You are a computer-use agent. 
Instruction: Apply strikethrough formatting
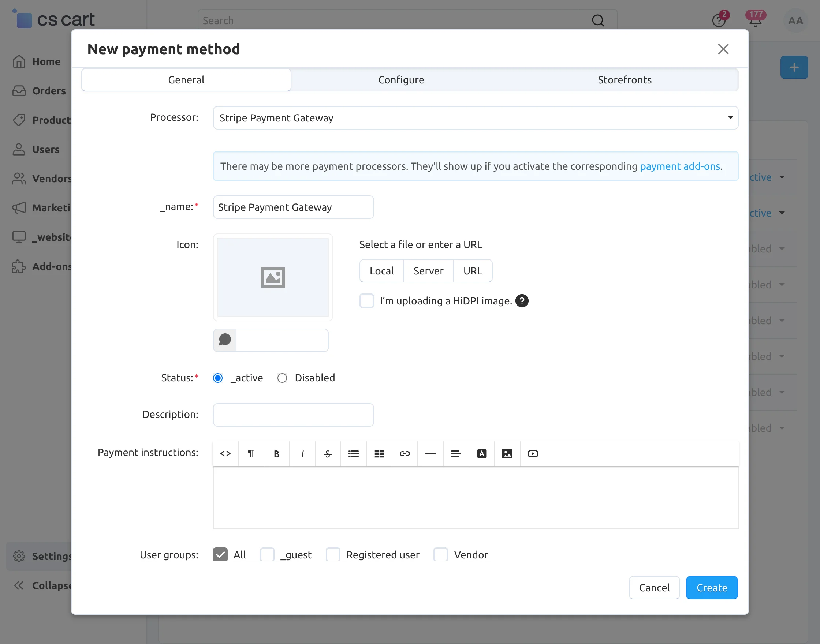[x=328, y=454]
